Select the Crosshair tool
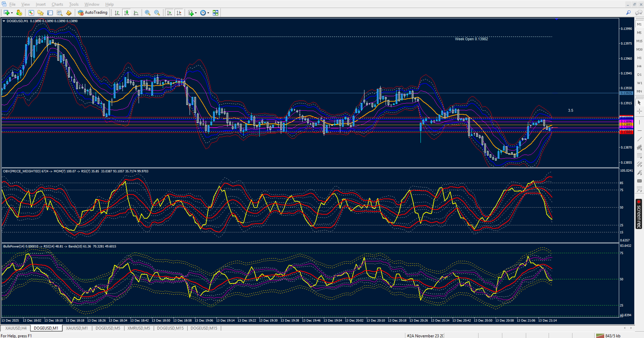The image size is (644, 338). 639,111
